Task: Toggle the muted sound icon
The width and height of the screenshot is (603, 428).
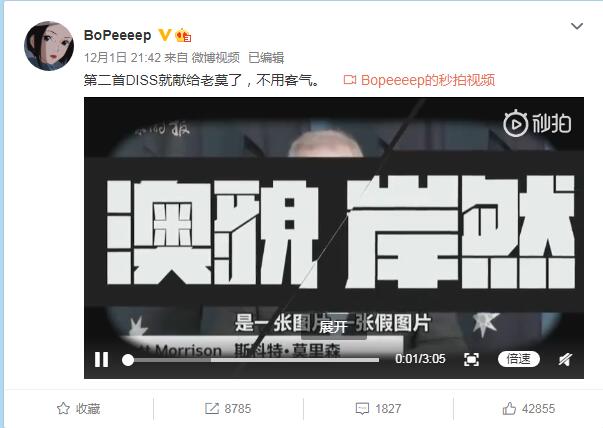Action: click(x=565, y=360)
